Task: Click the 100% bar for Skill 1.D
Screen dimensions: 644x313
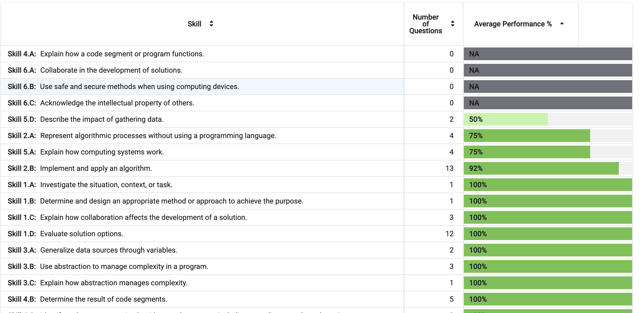Action: click(x=548, y=234)
